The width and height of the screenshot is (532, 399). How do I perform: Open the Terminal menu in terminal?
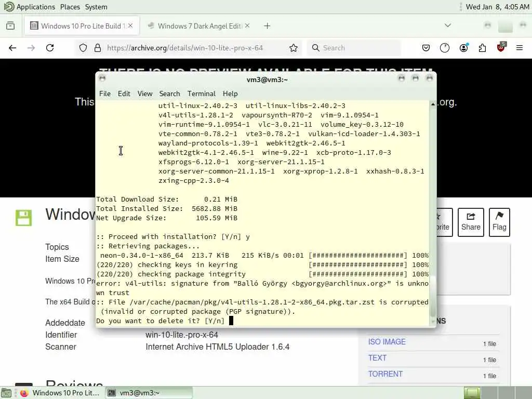tap(202, 94)
